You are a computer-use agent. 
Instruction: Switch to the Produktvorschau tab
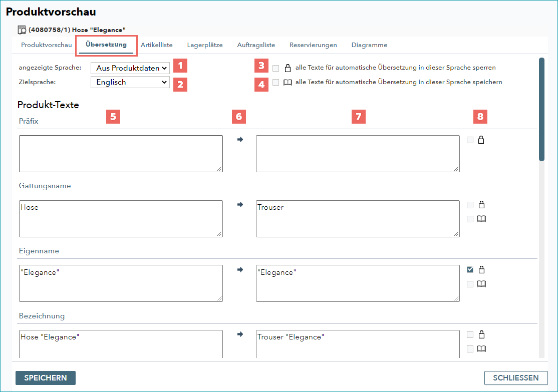[46, 45]
